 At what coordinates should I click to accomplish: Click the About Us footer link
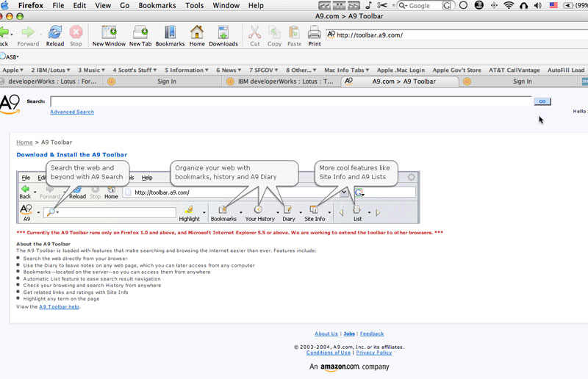[326, 333]
